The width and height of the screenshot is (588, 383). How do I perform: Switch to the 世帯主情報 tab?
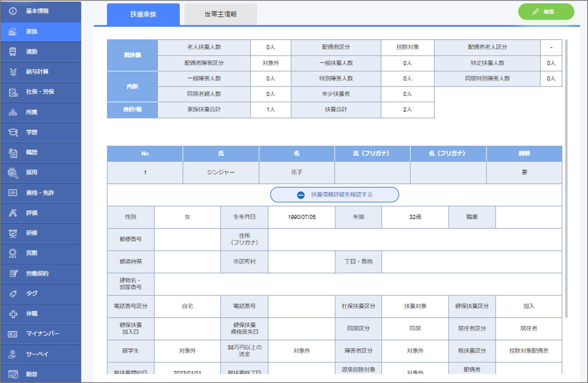(220, 14)
